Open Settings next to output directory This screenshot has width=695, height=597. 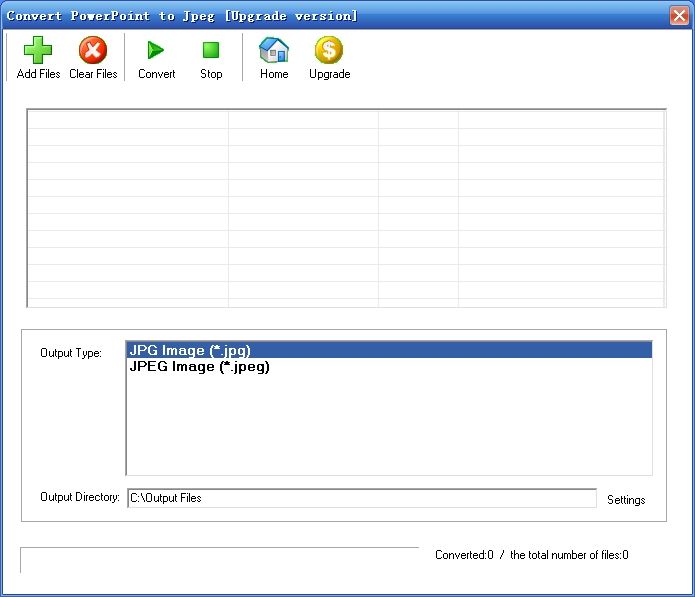click(x=626, y=500)
